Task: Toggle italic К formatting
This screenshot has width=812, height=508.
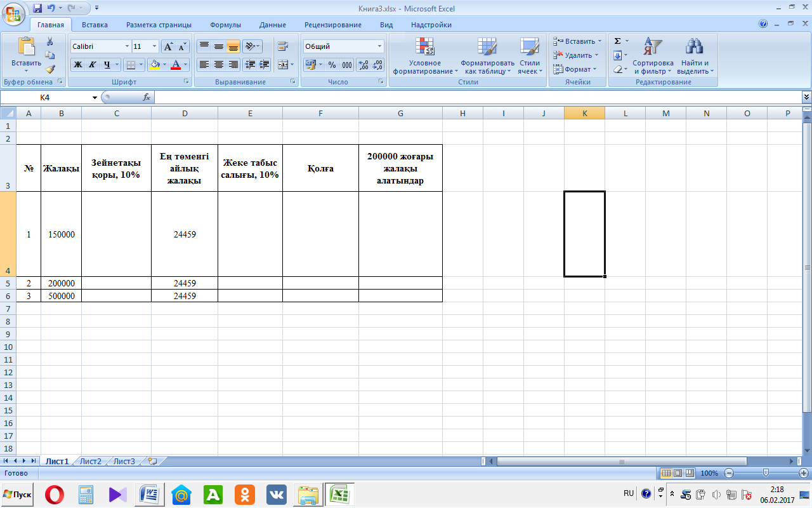Action: (92, 65)
